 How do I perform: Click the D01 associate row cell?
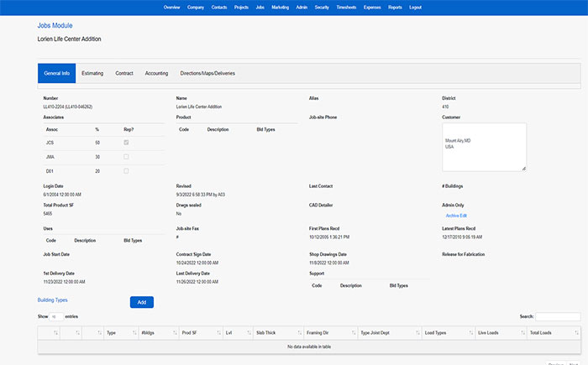tap(50, 171)
